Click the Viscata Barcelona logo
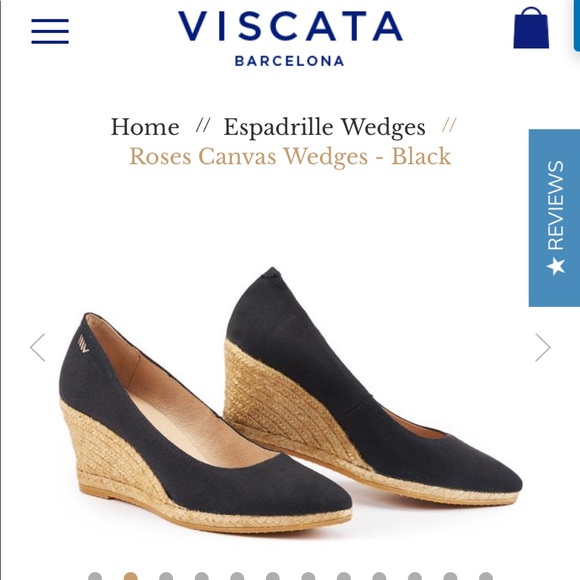 point(290,38)
